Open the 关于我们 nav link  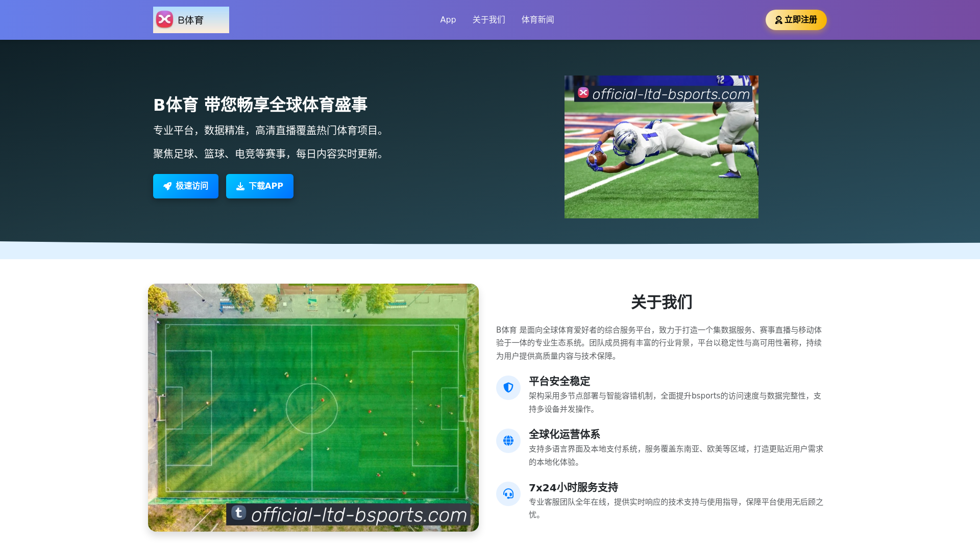pos(488,20)
